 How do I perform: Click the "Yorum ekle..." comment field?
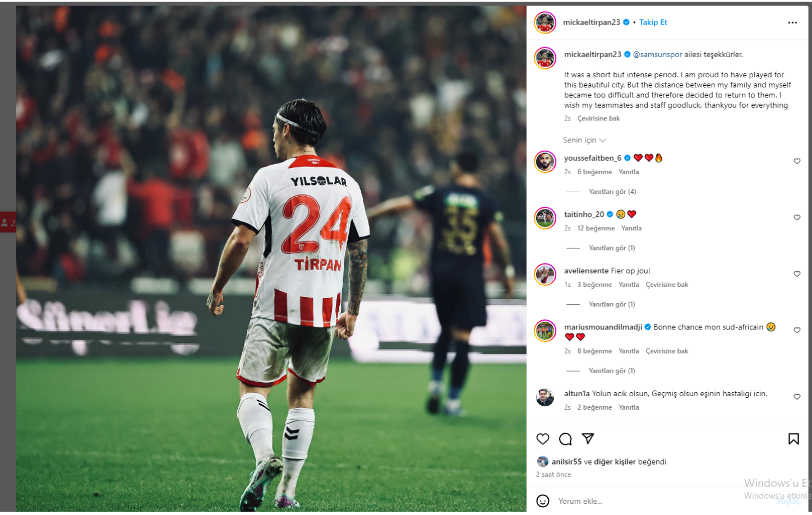(645, 501)
